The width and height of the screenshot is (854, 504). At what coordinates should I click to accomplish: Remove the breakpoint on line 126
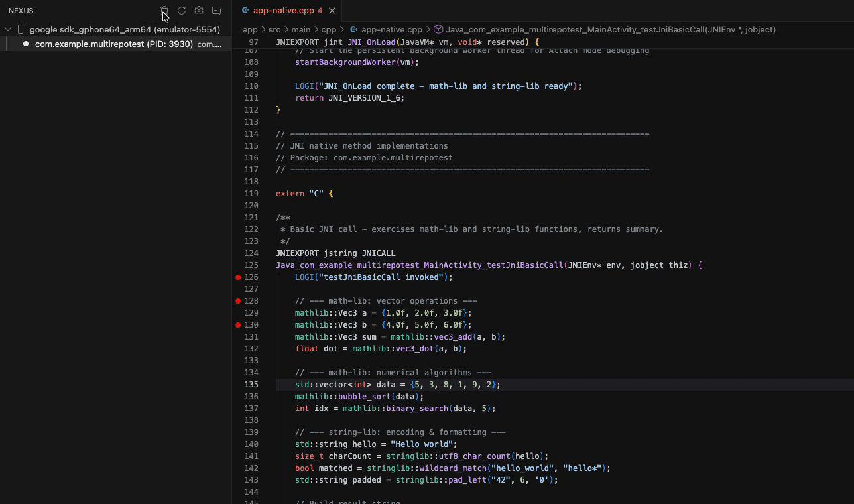tap(239, 277)
